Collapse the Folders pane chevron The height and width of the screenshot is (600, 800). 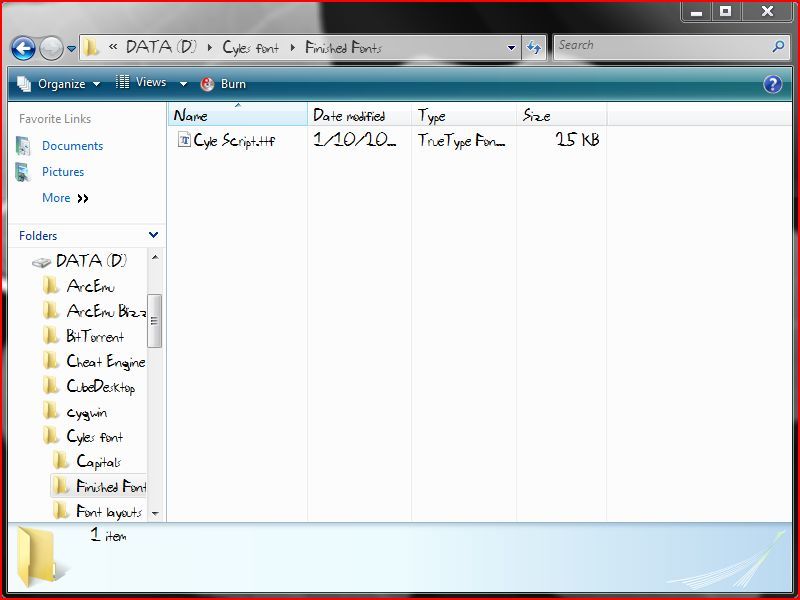pos(153,235)
